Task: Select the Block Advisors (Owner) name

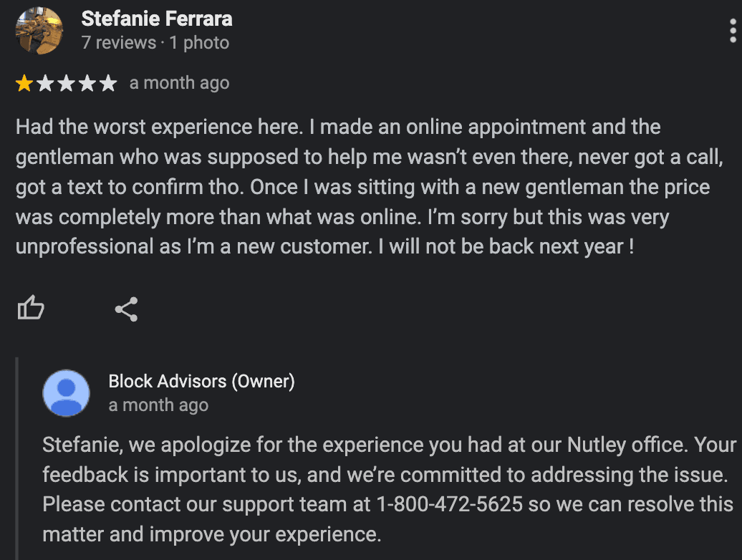Action: [201, 382]
